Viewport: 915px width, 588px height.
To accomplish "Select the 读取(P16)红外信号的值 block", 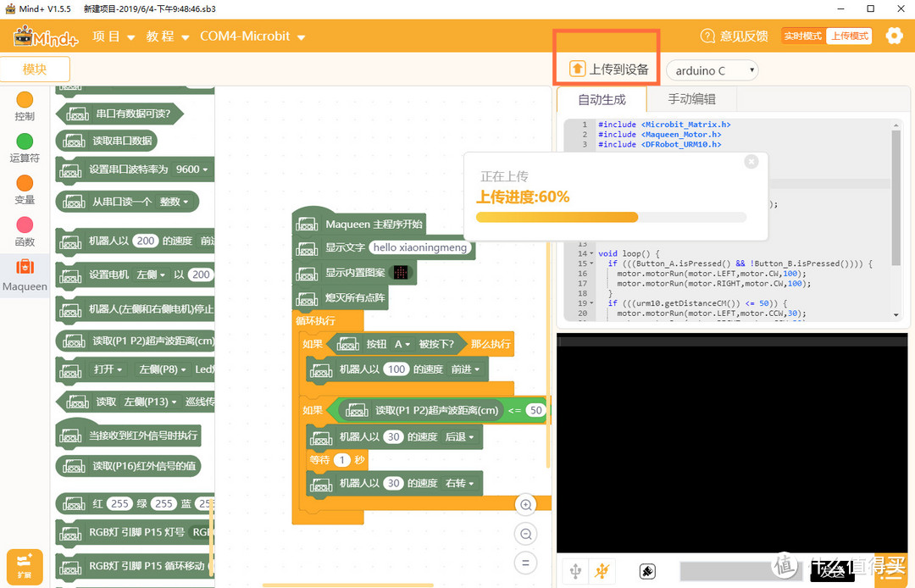I will 129,465.
